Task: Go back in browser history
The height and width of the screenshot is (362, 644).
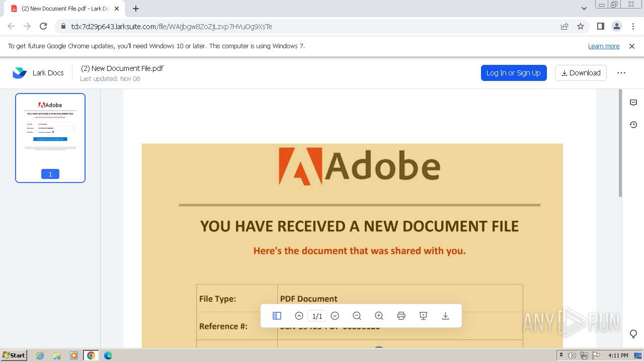Action: click(x=11, y=27)
